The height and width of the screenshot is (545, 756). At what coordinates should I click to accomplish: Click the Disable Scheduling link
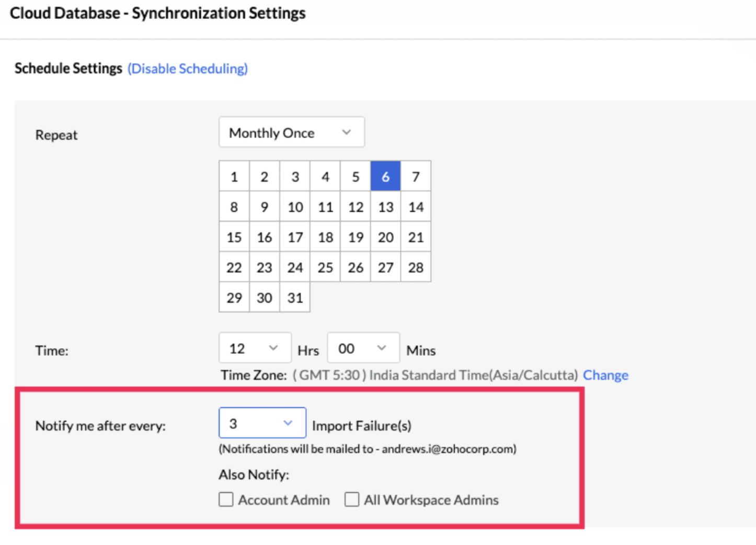pos(188,69)
